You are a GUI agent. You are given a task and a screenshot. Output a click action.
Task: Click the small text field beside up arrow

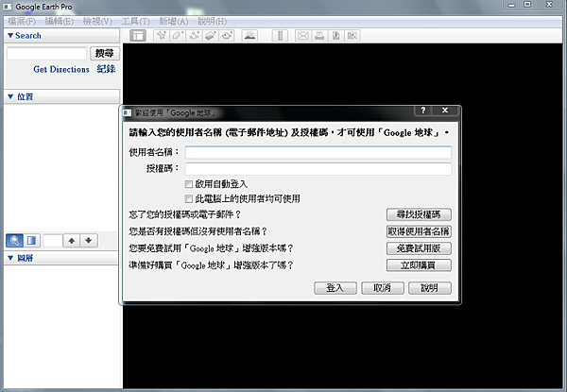point(53,241)
